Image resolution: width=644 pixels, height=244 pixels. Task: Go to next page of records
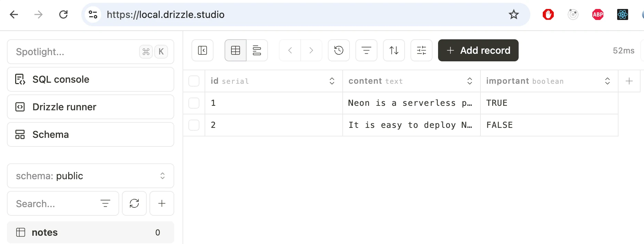coord(311,50)
